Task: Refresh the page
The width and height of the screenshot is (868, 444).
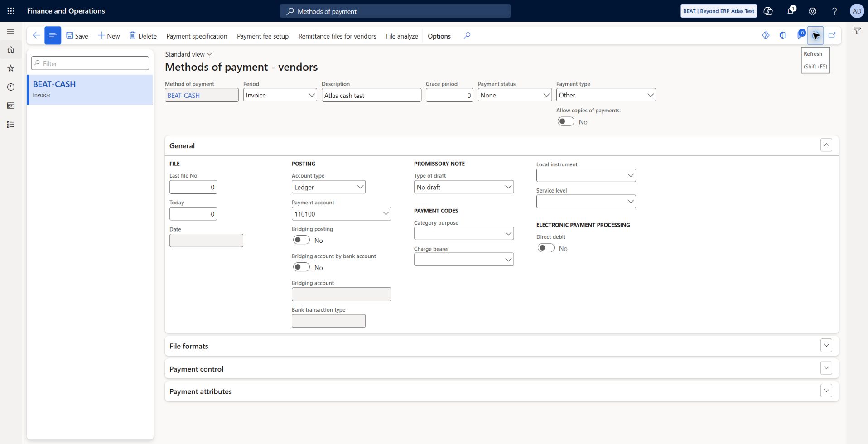Action: tap(815, 35)
